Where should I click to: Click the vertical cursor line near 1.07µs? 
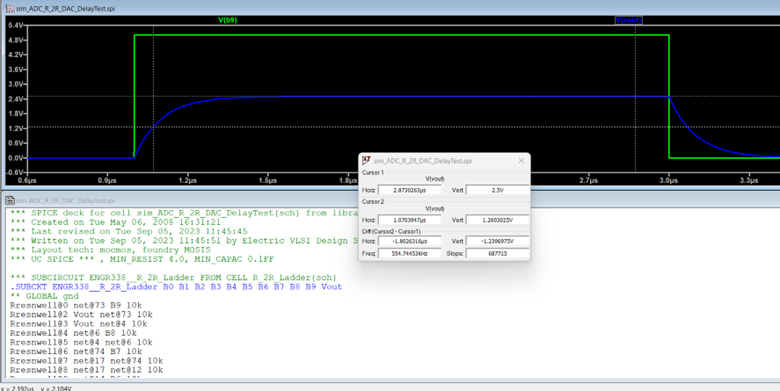pyautogui.click(x=153, y=99)
